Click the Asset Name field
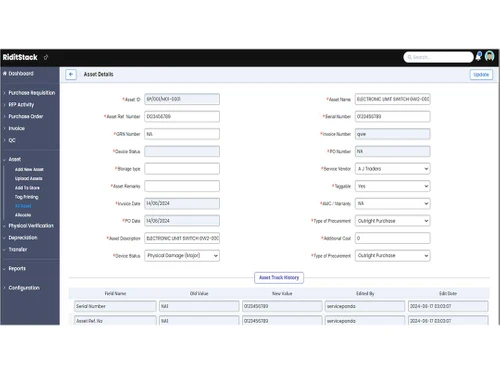The image size is (500, 375). pyautogui.click(x=393, y=99)
